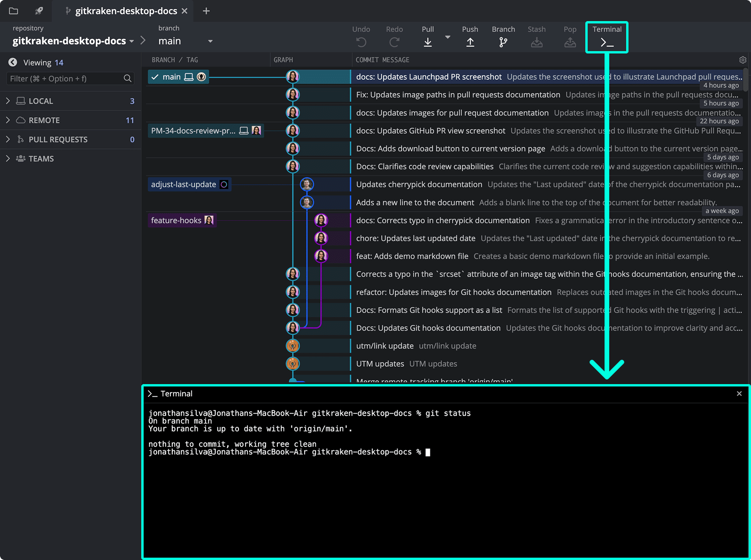This screenshot has width=751, height=560.
Task: Open graph settings via the gear icon
Action: [x=742, y=60]
